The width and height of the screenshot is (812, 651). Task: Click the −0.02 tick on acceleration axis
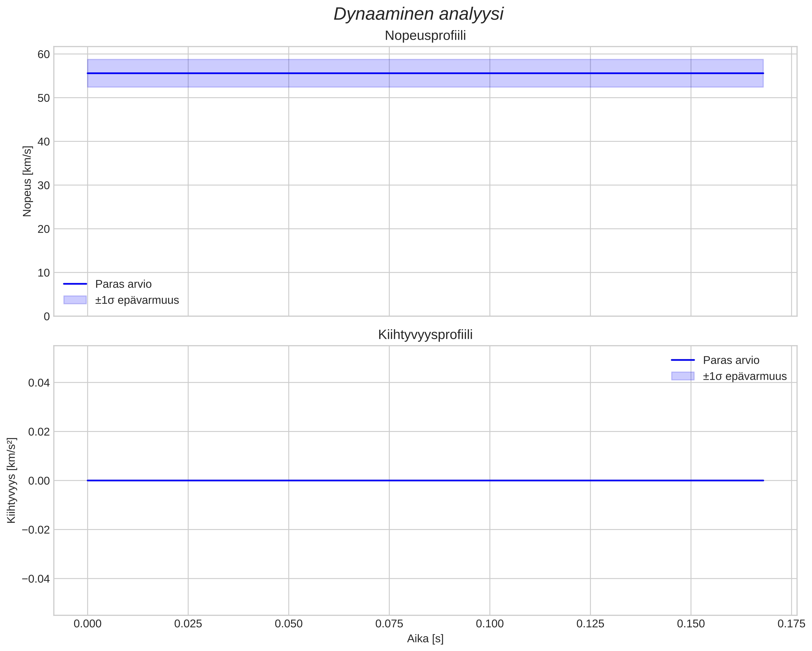[x=36, y=530]
